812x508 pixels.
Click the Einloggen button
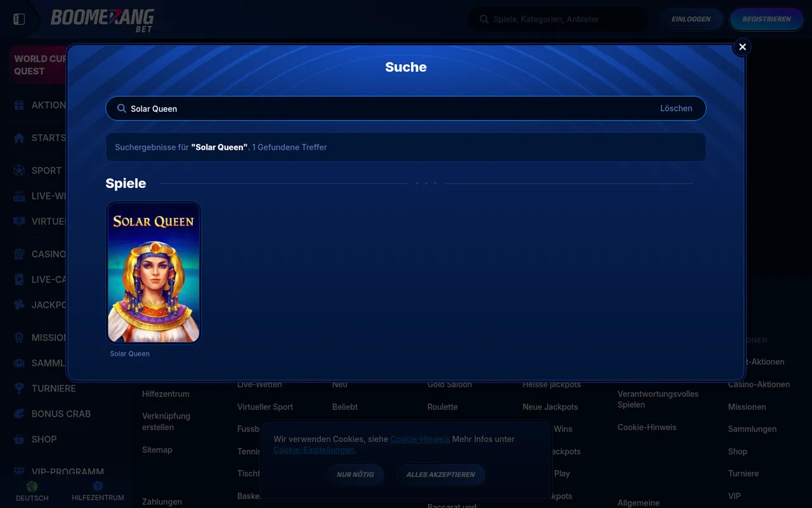(691, 19)
